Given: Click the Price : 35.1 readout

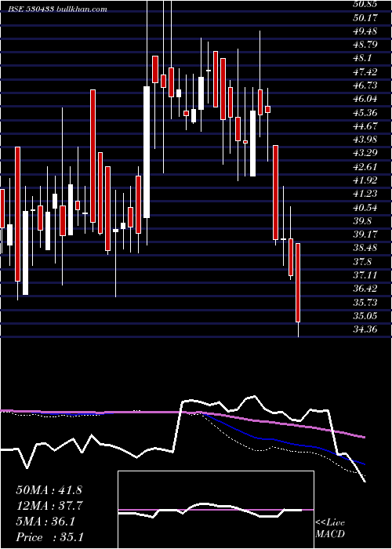Looking at the screenshot, I should (x=49, y=537).
